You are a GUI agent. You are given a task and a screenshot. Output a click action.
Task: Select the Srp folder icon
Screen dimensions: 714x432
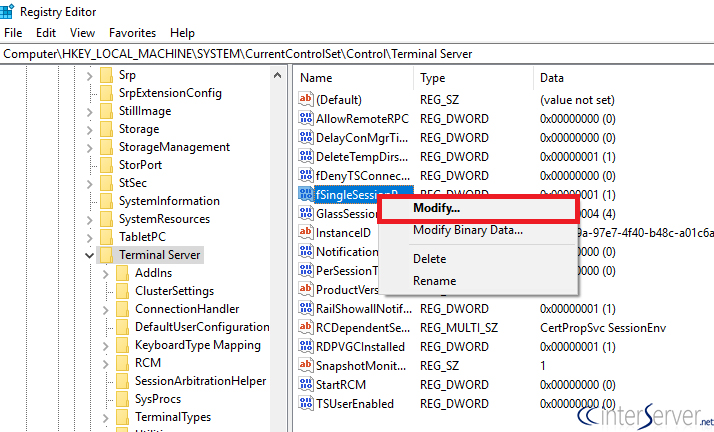tap(107, 75)
